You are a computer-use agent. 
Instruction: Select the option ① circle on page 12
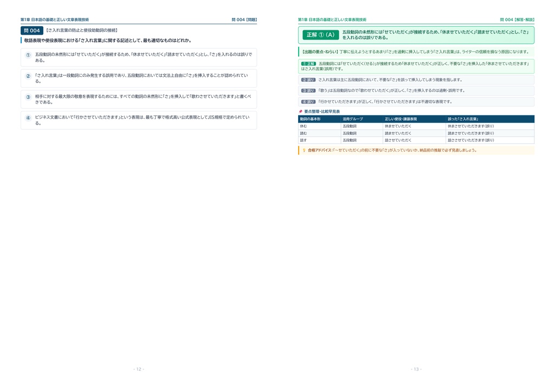tap(28, 55)
